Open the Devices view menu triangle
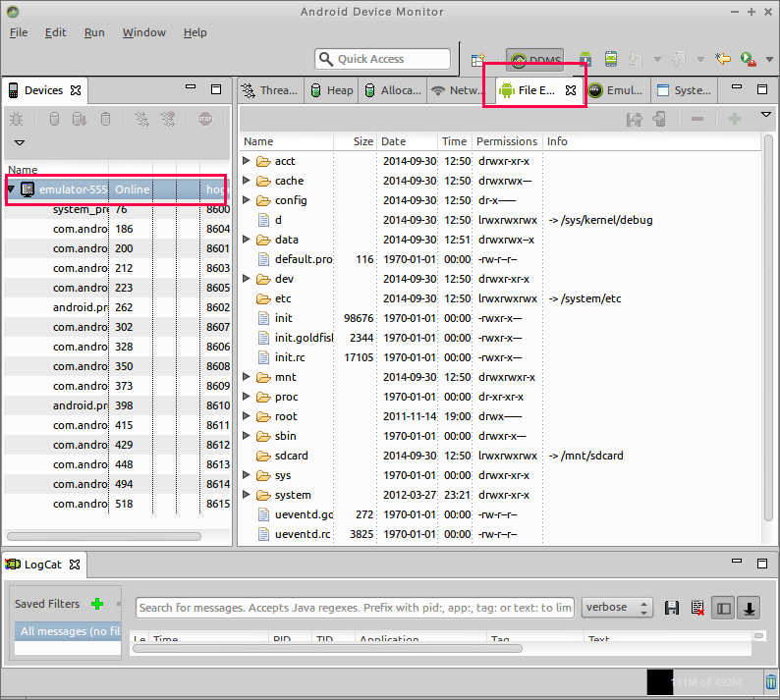This screenshot has height=700, width=780. point(20,142)
